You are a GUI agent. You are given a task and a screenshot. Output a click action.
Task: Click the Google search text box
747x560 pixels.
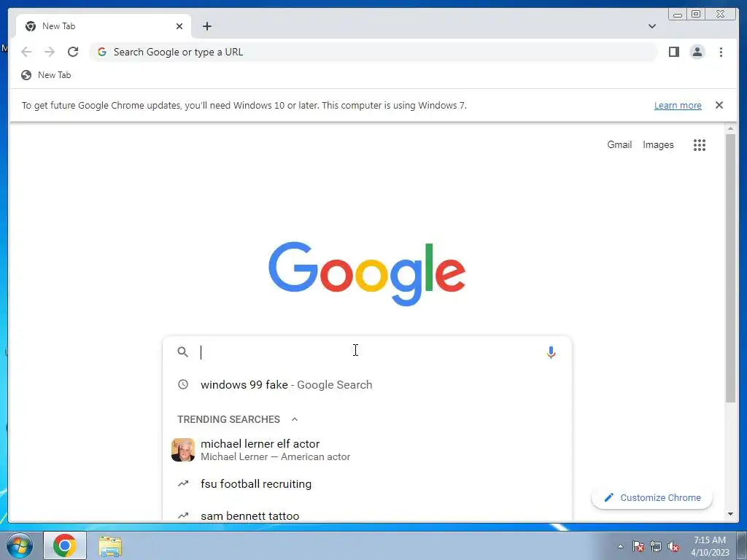[367, 352]
